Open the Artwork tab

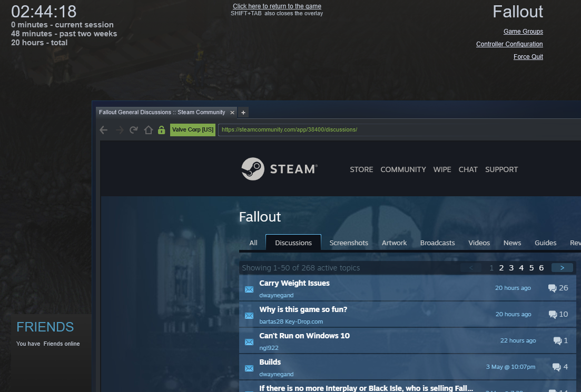394,243
